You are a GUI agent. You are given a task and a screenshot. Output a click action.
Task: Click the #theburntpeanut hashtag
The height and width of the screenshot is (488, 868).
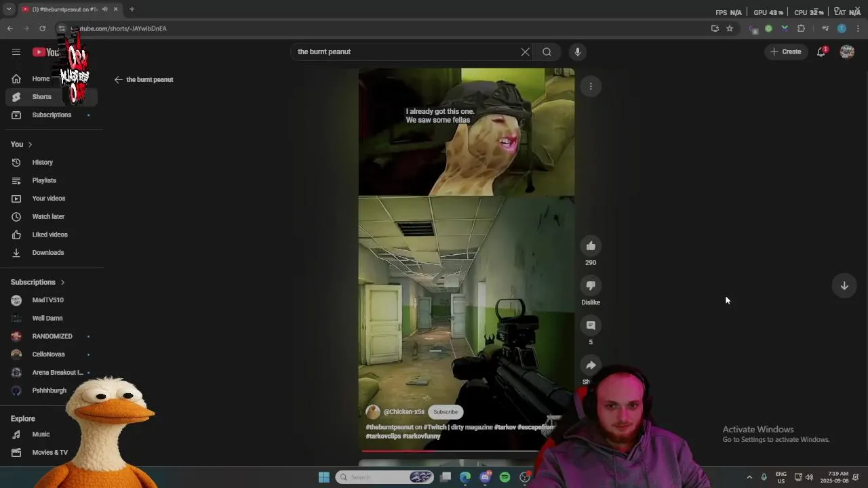pos(389,428)
